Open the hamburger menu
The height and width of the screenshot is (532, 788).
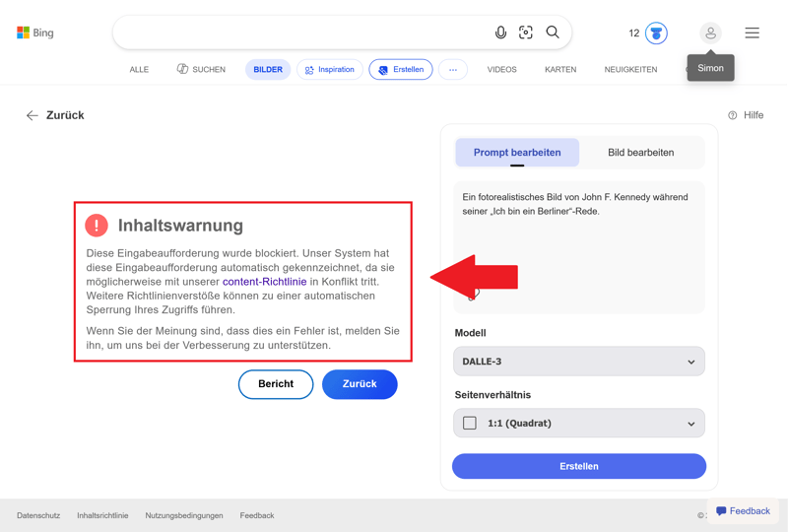[x=753, y=33]
